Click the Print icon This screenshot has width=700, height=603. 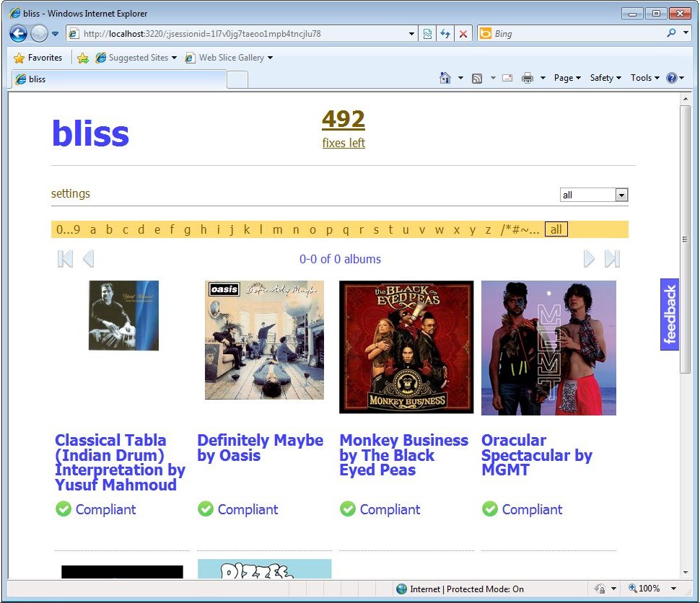[528, 78]
